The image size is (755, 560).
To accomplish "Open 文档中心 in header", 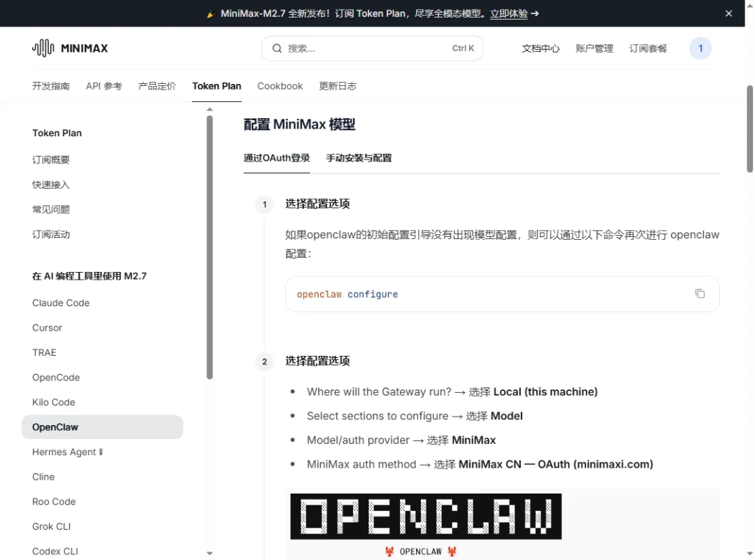I will click(x=540, y=48).
